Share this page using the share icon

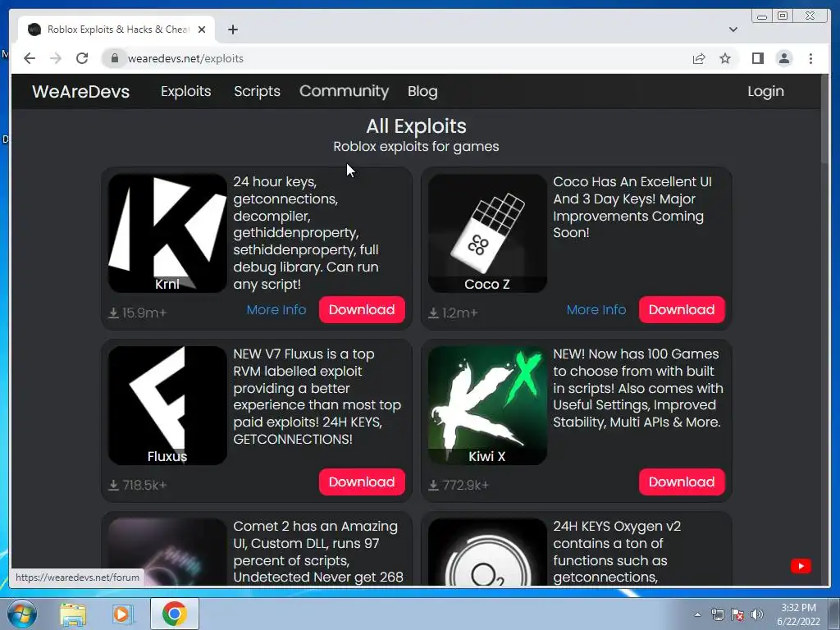pos(699,58)
